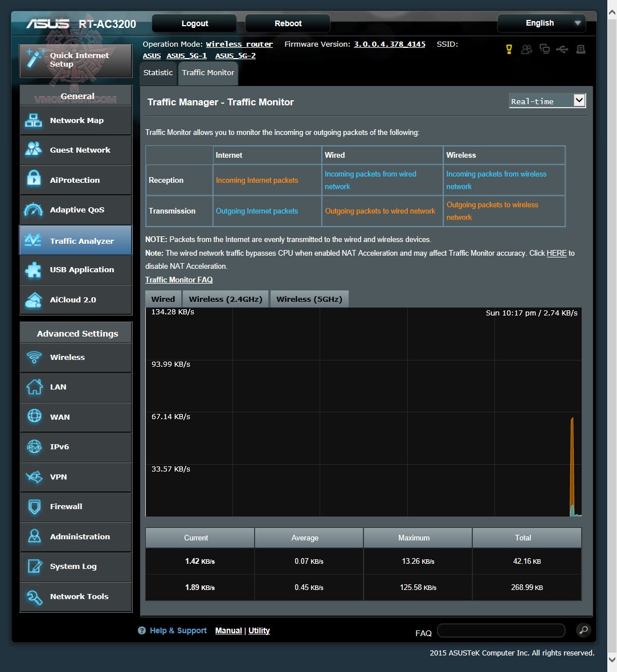617x672 pixels.
Task: Click the Logout button
Action: pos(194,23)
